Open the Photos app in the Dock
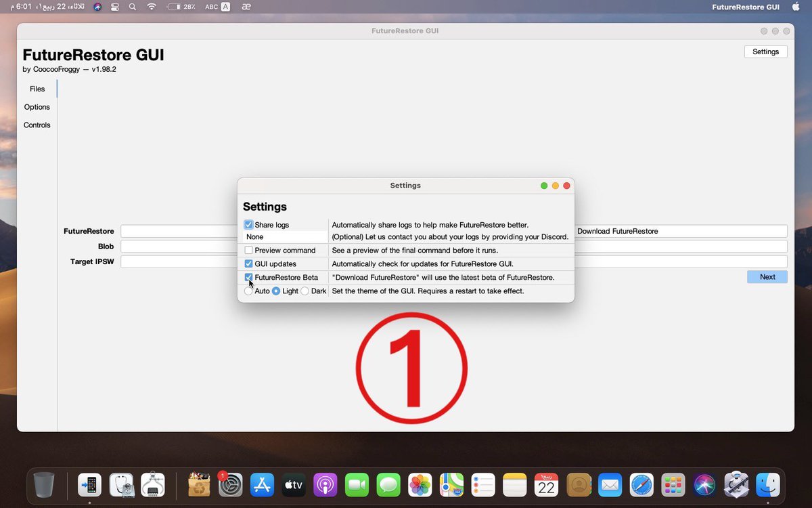This screenshot has height=508, width=812. click(420, 485)
